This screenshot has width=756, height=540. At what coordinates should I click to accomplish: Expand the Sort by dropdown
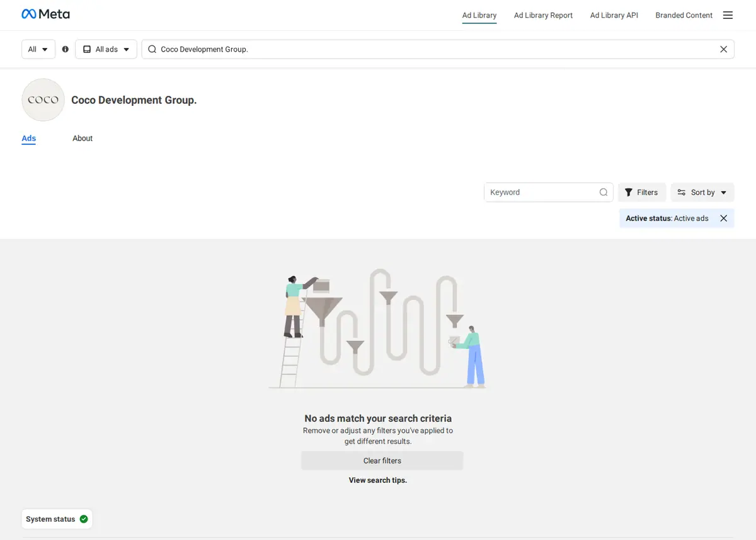(x=702, y=192)
